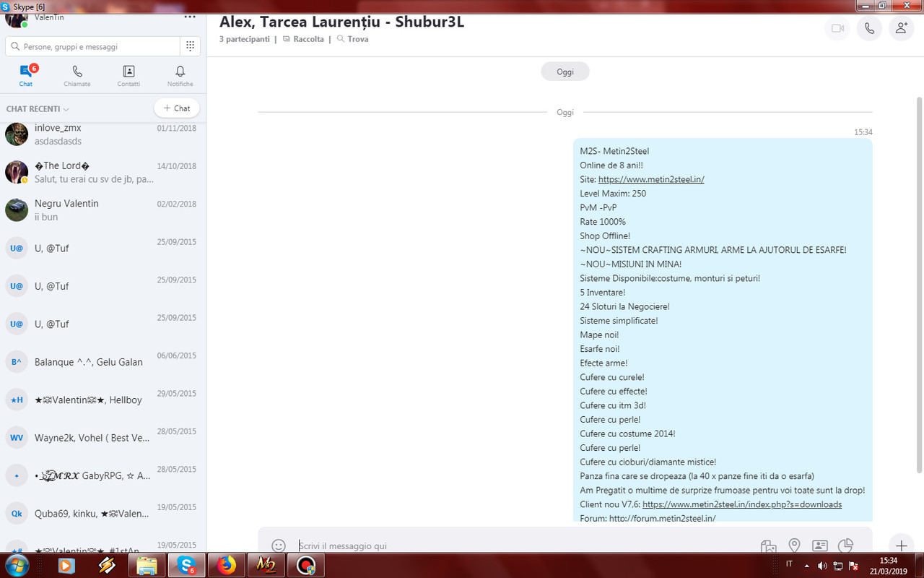This screenshot has height=578, width=924.
Task: Open the emoji picker
Action: coord(279,545)
